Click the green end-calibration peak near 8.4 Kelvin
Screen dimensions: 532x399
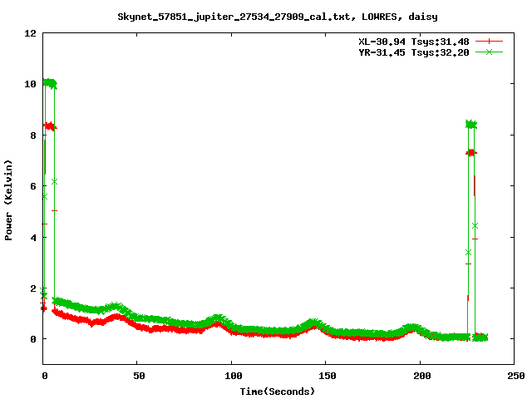[471, 125]
